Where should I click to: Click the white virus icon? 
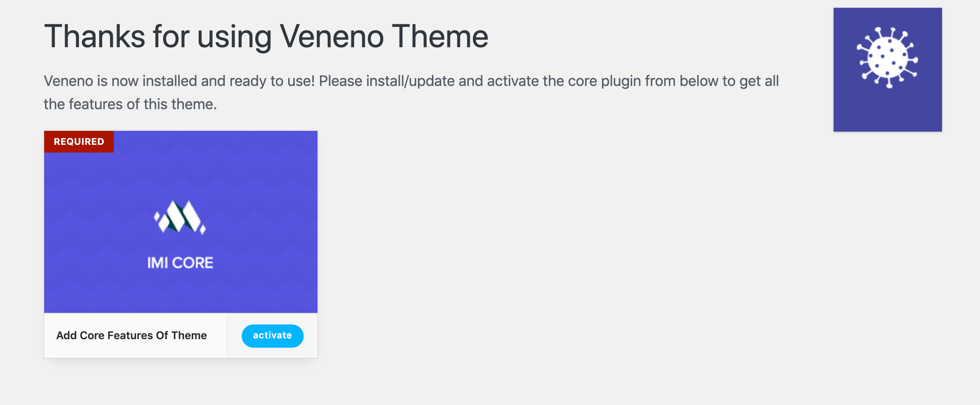click(x=887, y=58)
